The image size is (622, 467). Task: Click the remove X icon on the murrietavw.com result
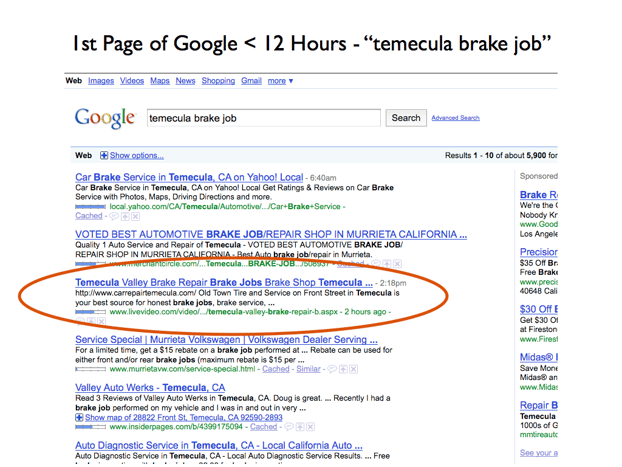point(353,369)
